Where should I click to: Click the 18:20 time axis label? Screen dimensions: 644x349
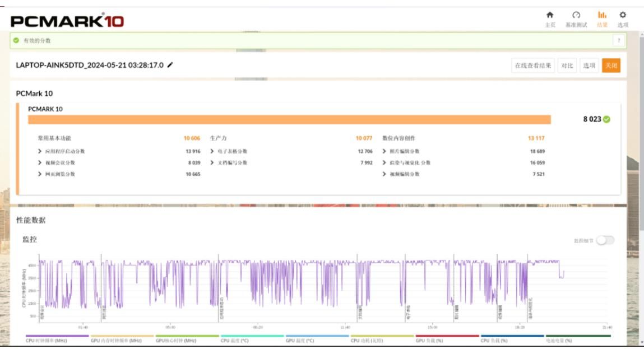[520, 327]
